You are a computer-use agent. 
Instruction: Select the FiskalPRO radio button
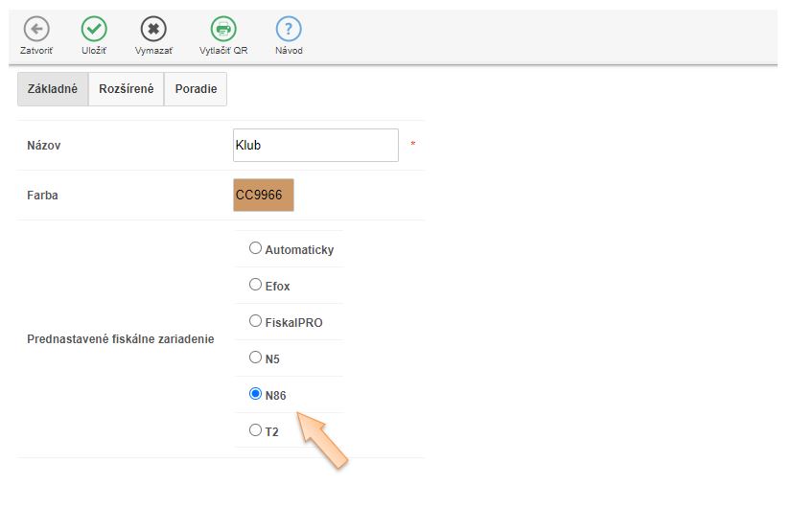tap(255, 321)
